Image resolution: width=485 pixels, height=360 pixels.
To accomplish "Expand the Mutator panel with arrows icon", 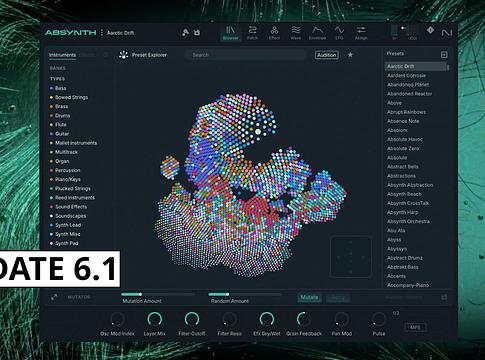I will click(x=54, y=297).
